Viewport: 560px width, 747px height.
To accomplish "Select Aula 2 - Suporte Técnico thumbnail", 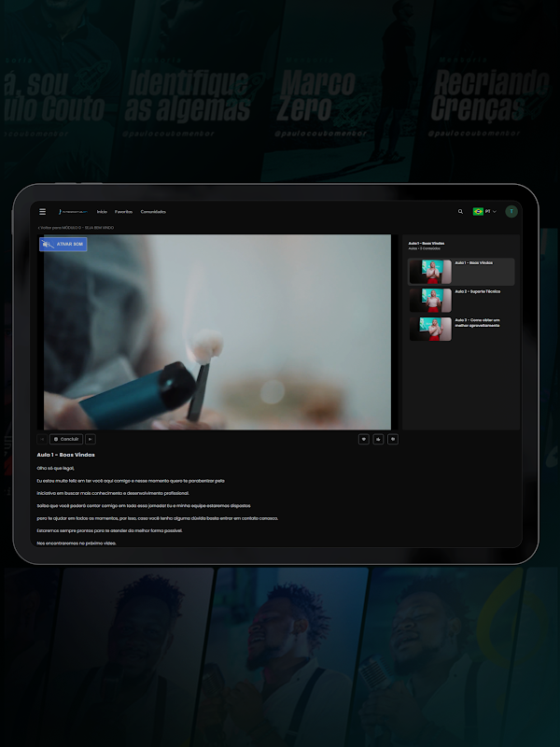I will (x=430, y=300).
